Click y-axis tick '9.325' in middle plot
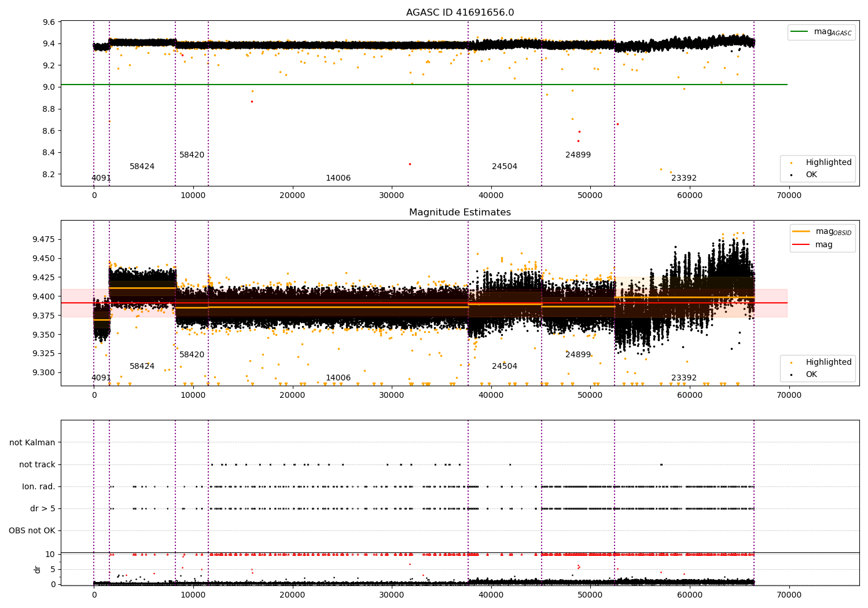 44,353
